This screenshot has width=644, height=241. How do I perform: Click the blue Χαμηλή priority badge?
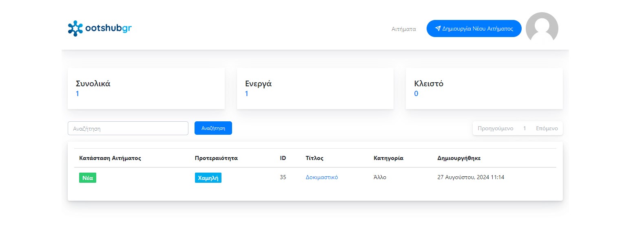coord(208,178)
